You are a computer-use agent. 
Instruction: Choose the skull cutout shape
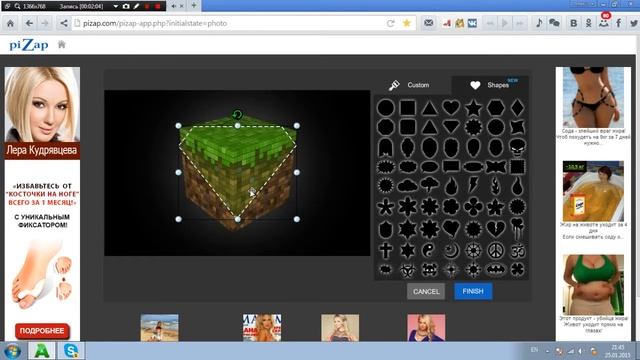[517, 147]
